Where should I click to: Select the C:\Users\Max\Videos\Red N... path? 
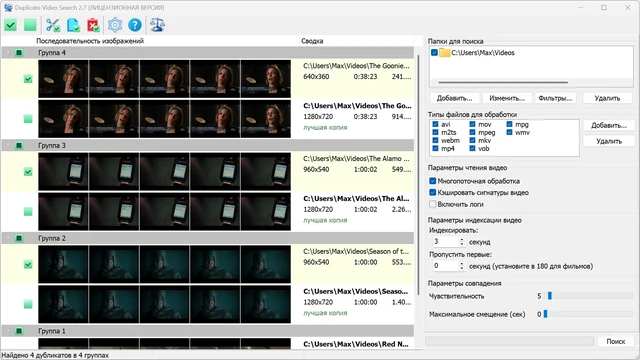click(x=356, y=344)
